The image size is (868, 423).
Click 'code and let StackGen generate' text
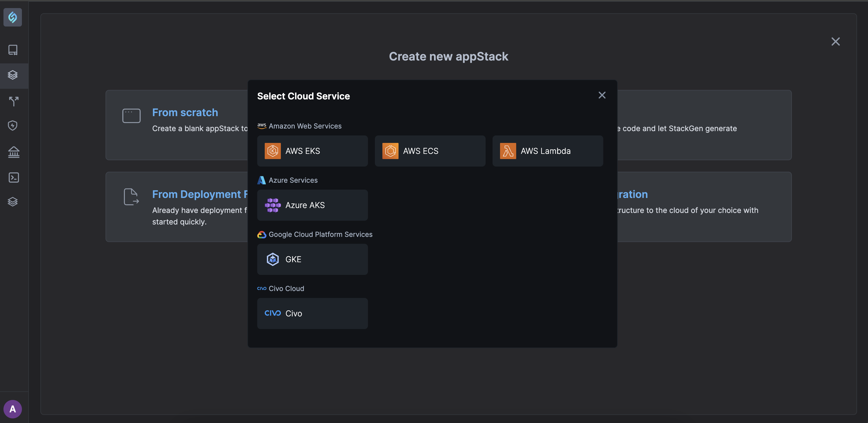[679, 128]
